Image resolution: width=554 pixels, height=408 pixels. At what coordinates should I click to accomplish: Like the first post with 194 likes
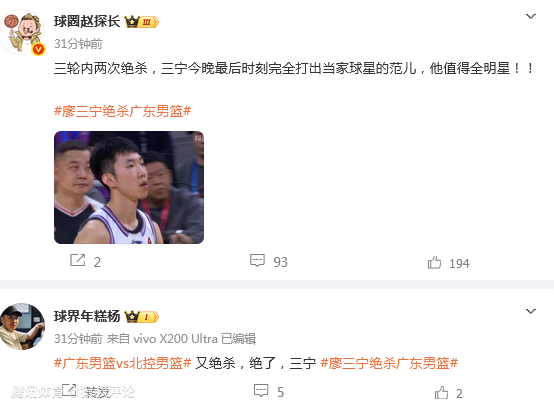[x=434, y=262]
